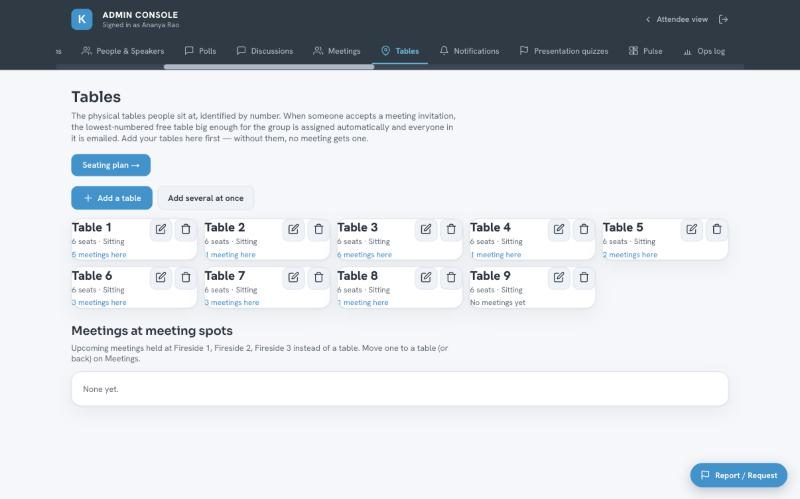Click the Add a table button

112,198
